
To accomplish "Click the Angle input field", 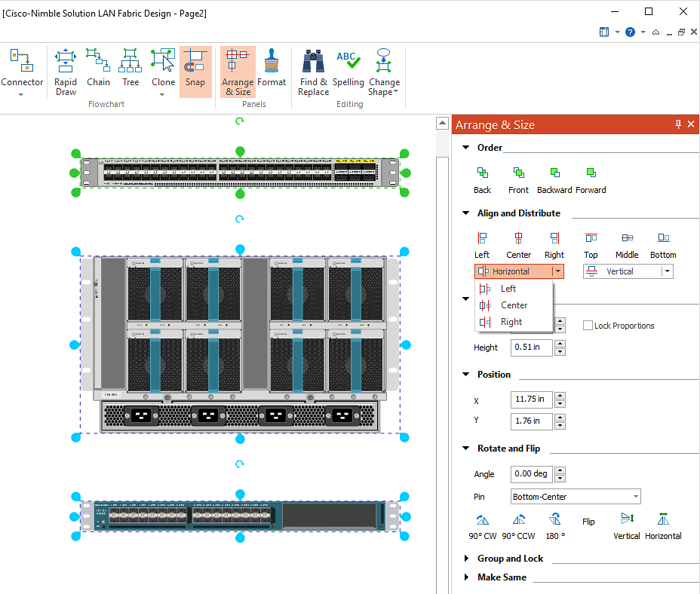I will click(x=532, y=474).
